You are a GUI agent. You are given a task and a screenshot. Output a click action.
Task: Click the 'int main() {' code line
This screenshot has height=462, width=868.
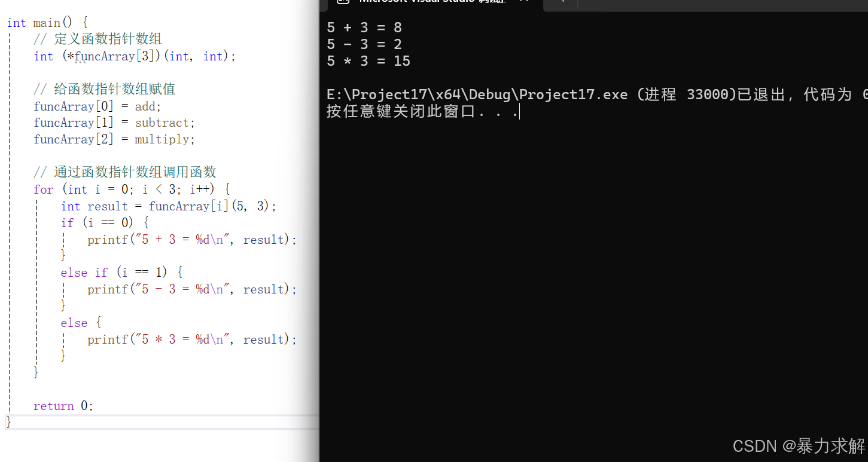47,23
